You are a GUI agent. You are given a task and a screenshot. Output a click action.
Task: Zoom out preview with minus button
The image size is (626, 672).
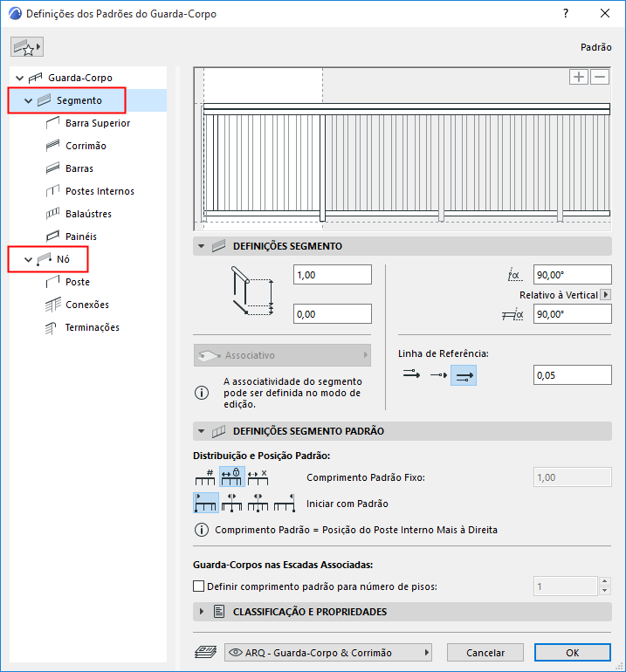tap(600, 77)
